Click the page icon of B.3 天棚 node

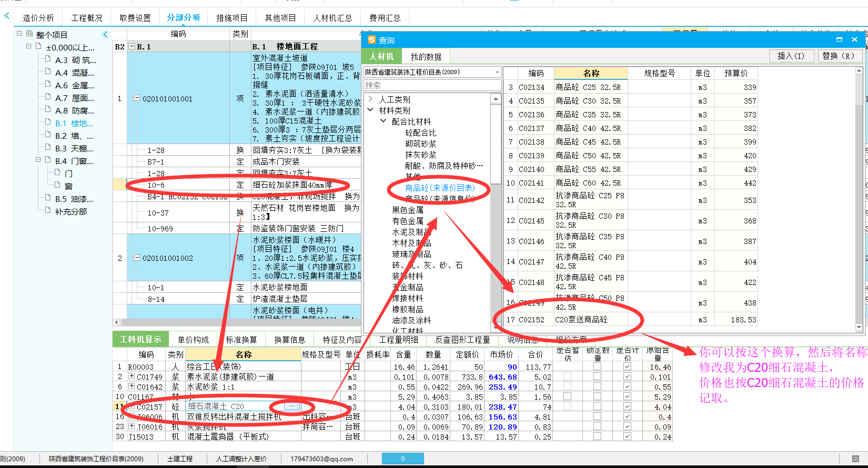(x=48, y=147)
